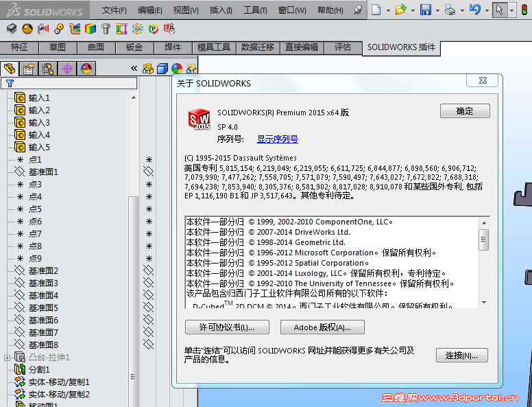This screenshot has width=532, height=407.
Task: Toggle 基准面2 visibility in display pane
Action: (x=149, y=270)
